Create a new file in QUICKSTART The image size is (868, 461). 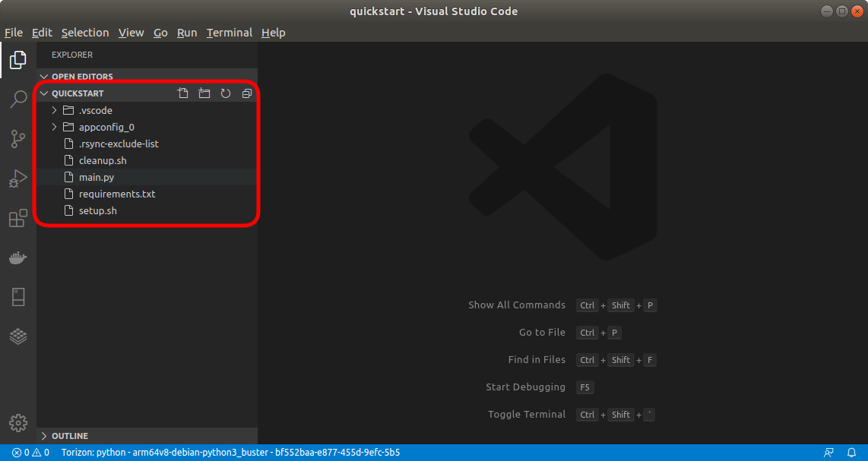[182, 93]
